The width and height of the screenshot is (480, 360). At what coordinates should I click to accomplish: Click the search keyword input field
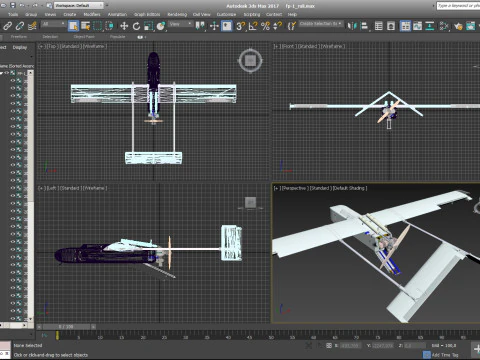[459, 6]
